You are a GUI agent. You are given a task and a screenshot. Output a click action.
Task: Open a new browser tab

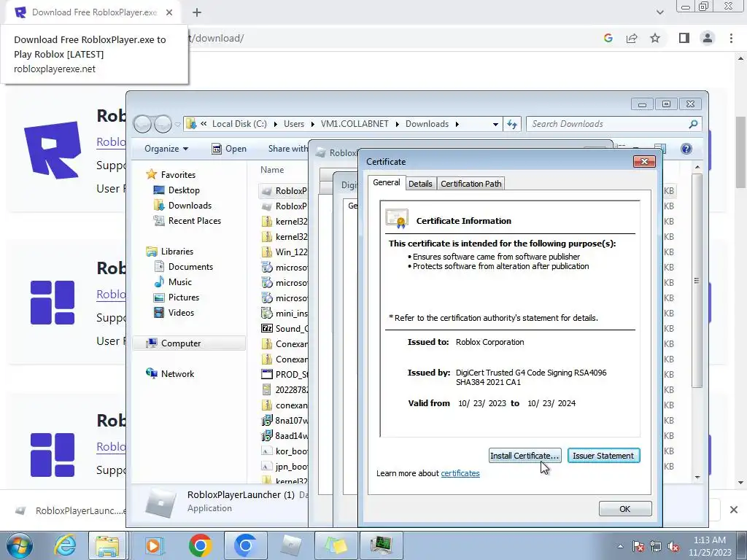tap(197, 12)
